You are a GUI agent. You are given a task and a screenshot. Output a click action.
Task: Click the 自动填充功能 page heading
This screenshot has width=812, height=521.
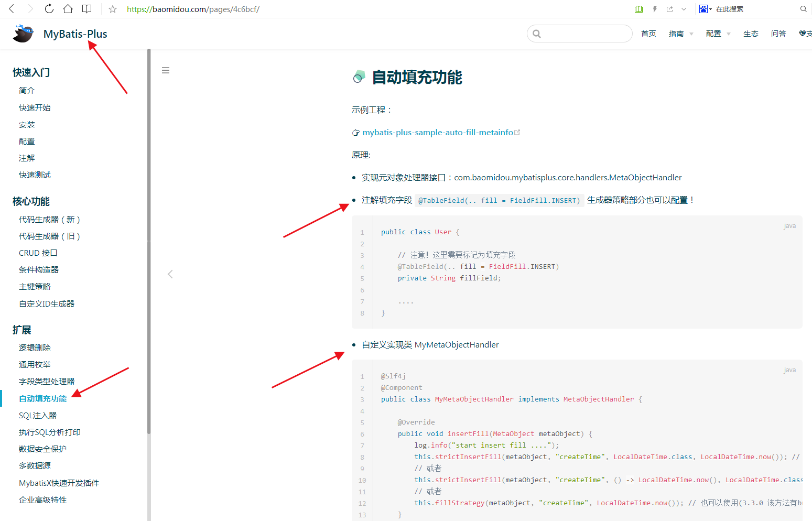click(x=417, y=77)
